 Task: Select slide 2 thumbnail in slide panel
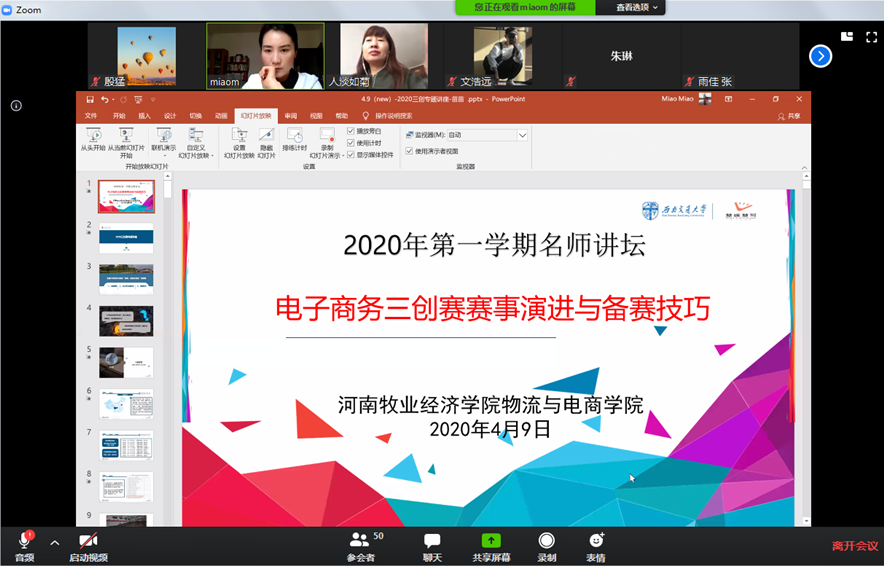[x=126, y=237]
